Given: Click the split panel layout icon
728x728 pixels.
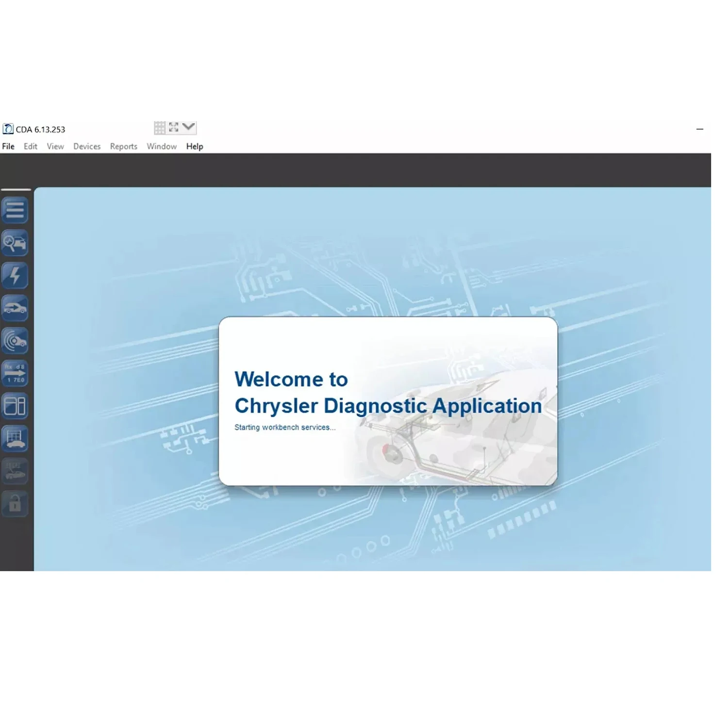Looking at the screenshot, I should 15,406.
